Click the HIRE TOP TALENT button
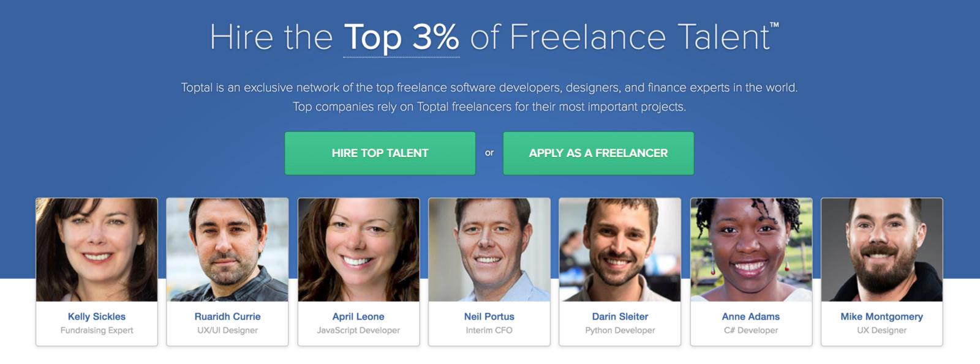The width and height of the screenshot is (980, 364). (x=380, y=154)
